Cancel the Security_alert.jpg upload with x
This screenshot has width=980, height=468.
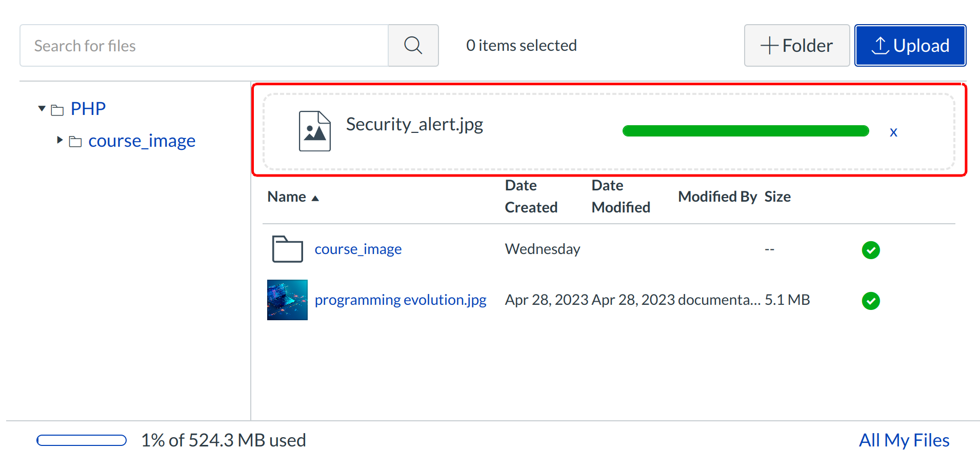pyautogui.click(x=893, y=132)
